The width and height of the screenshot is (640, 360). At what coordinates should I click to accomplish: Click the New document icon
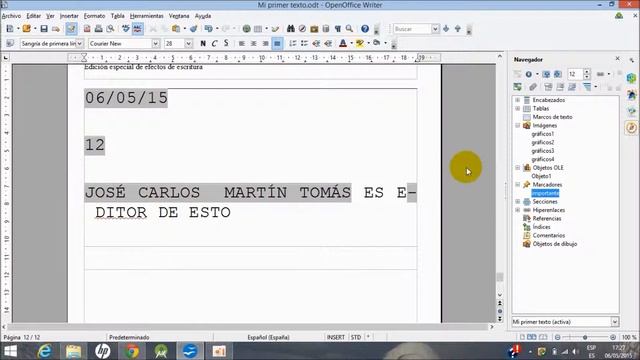pos(10,29)
